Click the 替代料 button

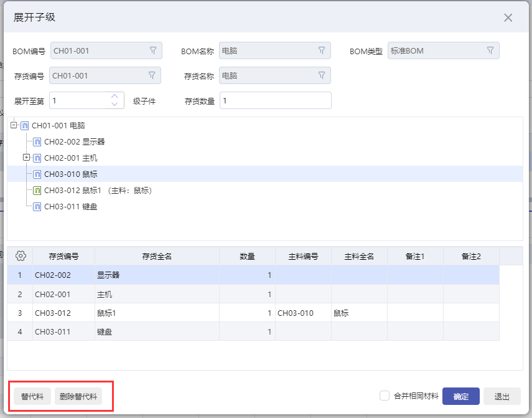[x=31, y=396]
